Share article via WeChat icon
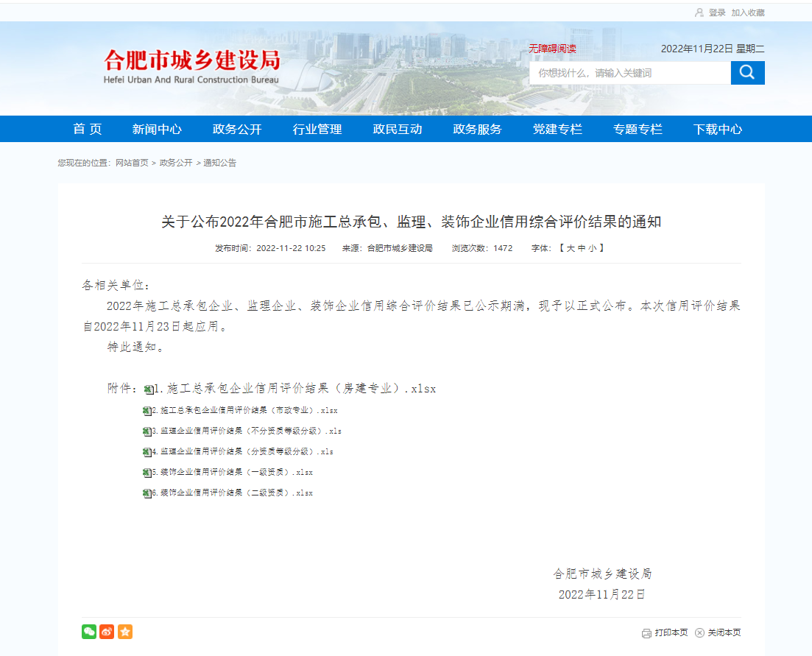Image resolution: width=812 pixels, height=656 pixels. coord(89,632)
